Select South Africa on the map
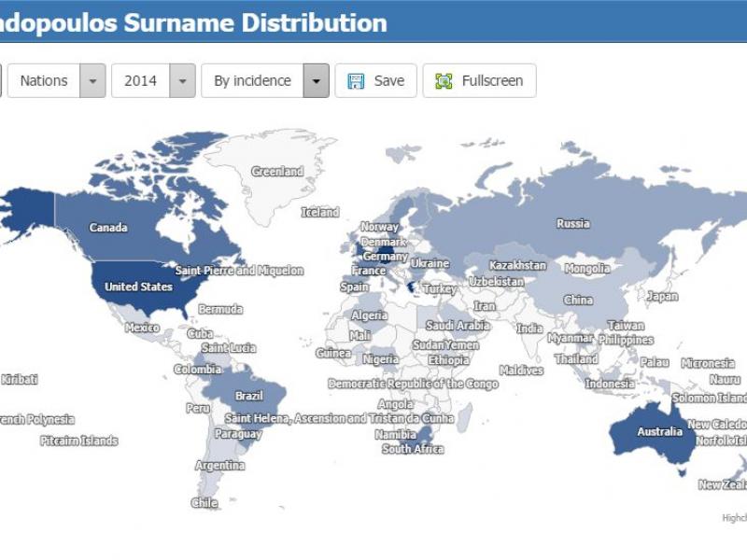This screenshot has width=747, height=560. tap(412, 449)
